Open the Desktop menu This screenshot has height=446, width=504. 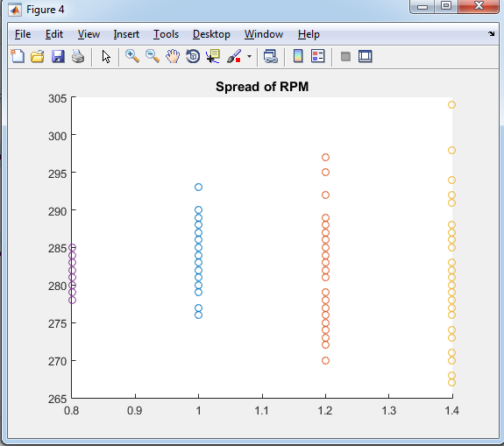(211, 34)
